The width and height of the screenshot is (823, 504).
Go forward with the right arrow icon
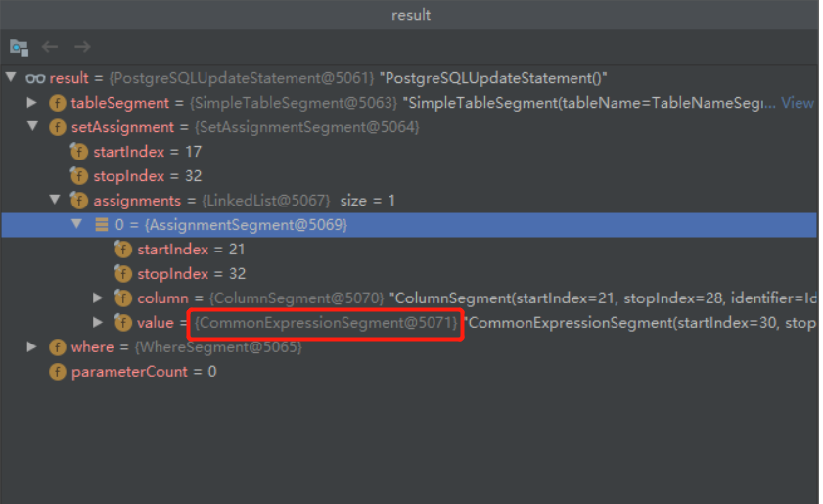click(82, 47)
